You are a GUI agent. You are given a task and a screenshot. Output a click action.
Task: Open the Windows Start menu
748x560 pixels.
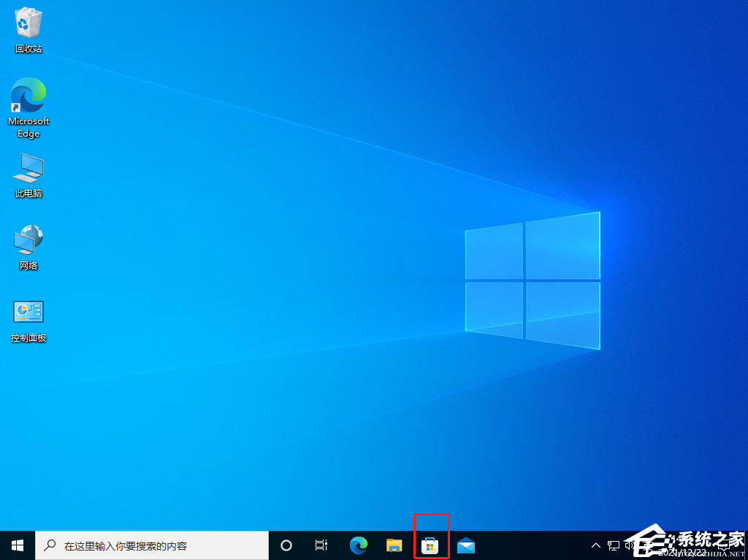pos(18,545)
